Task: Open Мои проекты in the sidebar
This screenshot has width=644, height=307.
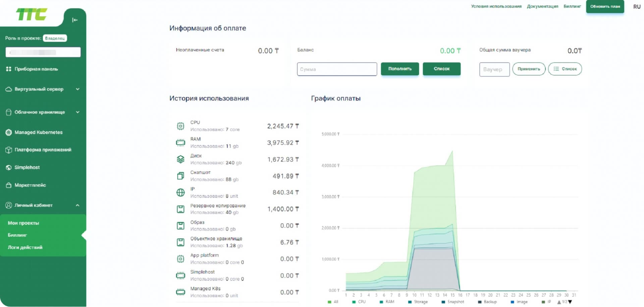Action: pos(23,223)
